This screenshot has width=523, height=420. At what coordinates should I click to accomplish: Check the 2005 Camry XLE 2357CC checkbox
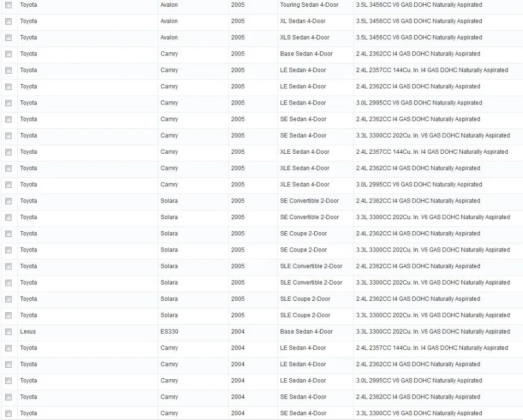click(x=8, y=152)
